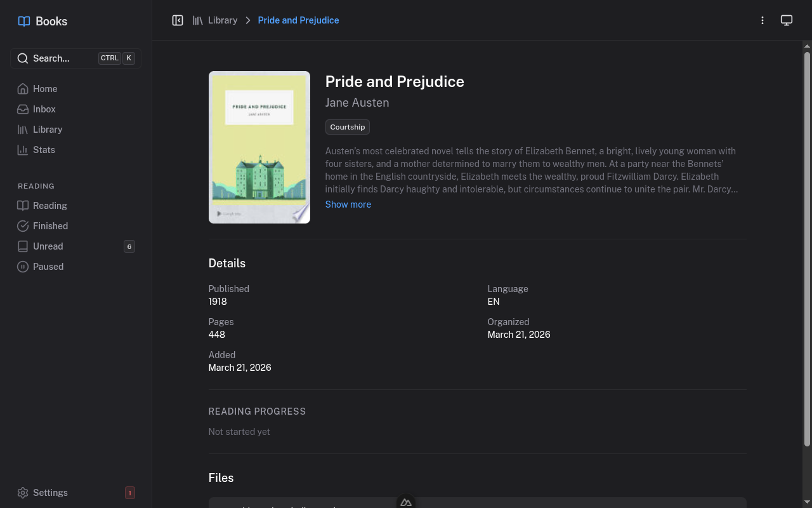Go to Home in the sidebar

45,89
